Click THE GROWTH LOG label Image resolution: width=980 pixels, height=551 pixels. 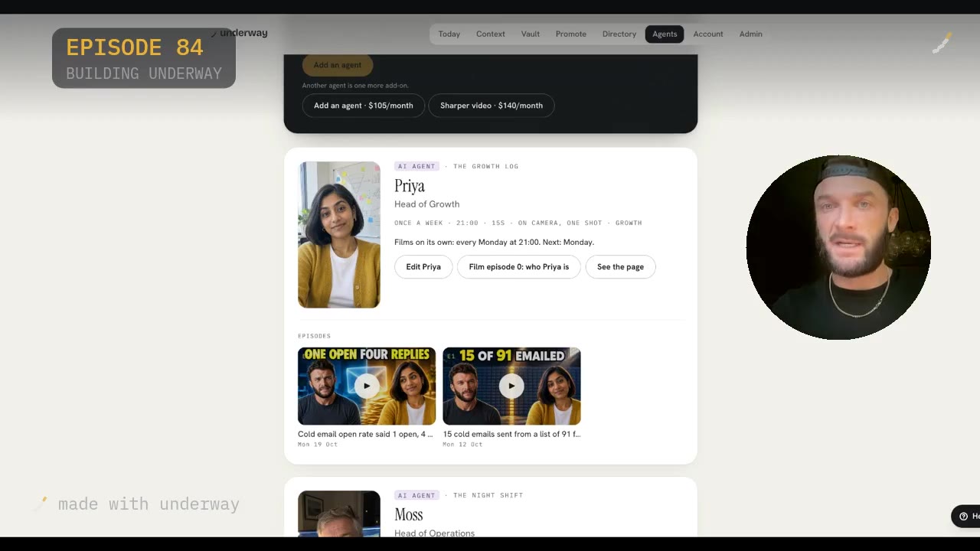coord(485,166)
